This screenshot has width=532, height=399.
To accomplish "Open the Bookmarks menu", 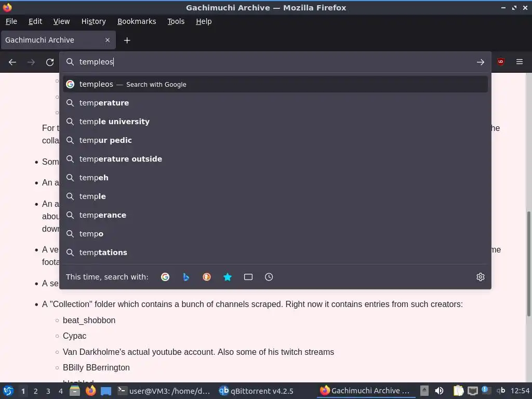I will coord(137,21).
